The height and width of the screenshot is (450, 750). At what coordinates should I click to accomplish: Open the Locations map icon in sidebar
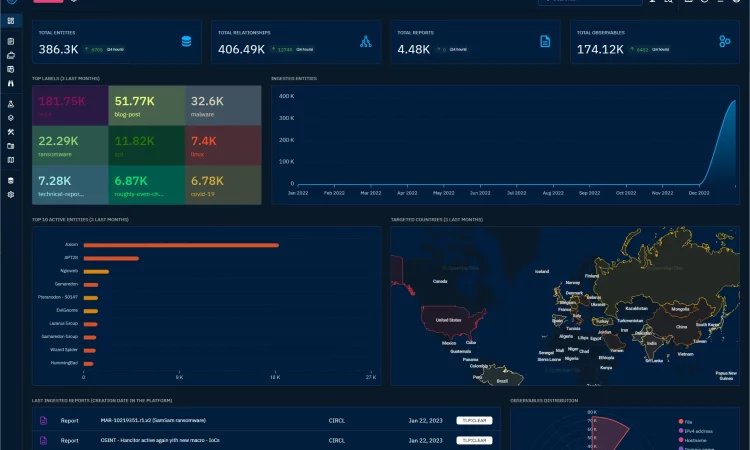click(x=11, y=160)
